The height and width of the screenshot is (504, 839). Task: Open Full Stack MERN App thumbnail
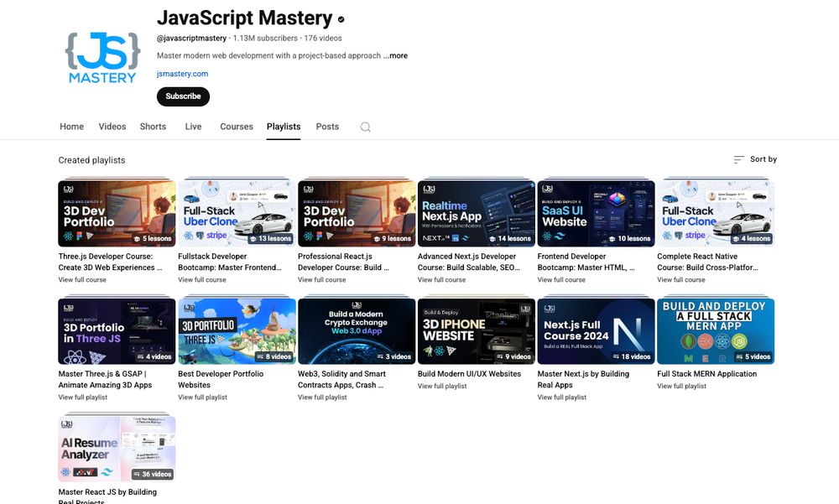[716, 331]
